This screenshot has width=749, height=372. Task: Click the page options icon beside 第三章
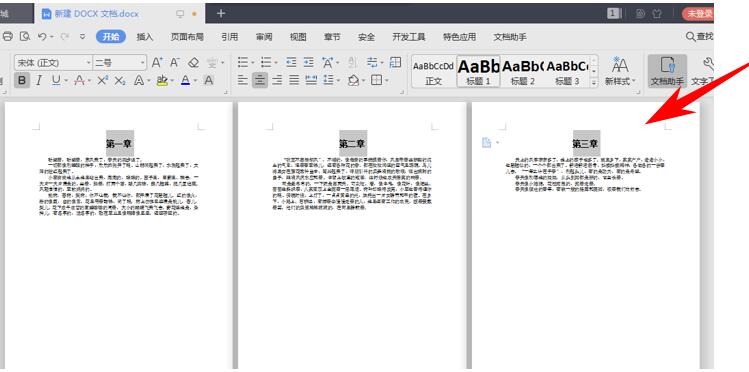pos(486,142)
